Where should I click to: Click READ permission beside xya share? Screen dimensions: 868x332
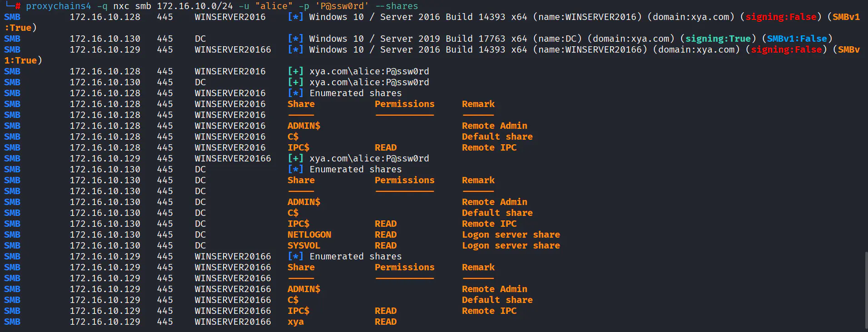point(385,322)
